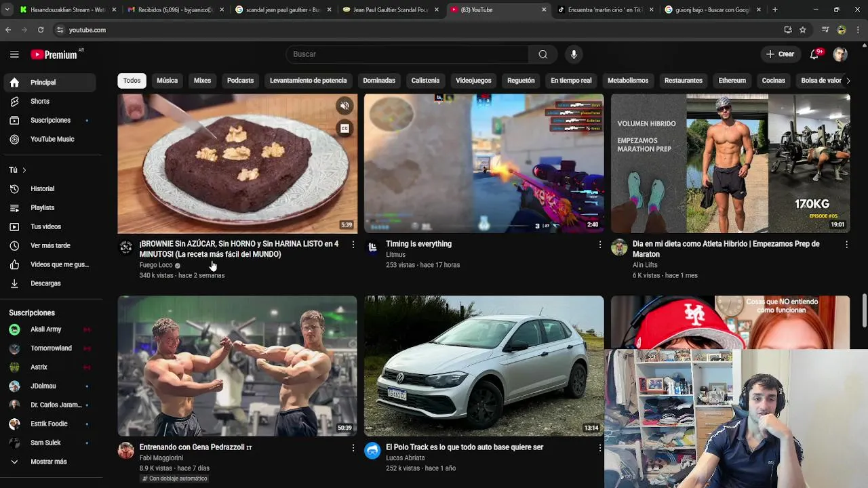Open options menu for Polo Track video
868x488 pixels.
tap(599, 447)
